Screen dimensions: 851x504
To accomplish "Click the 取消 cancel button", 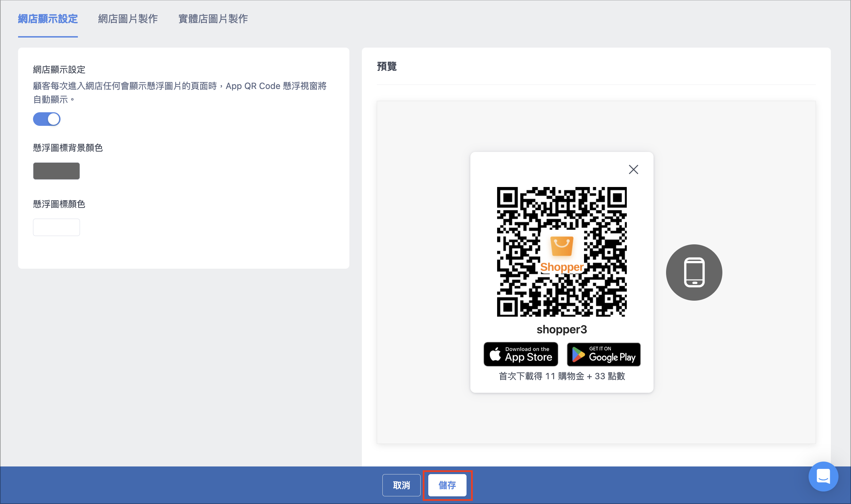I will (402, 485).
